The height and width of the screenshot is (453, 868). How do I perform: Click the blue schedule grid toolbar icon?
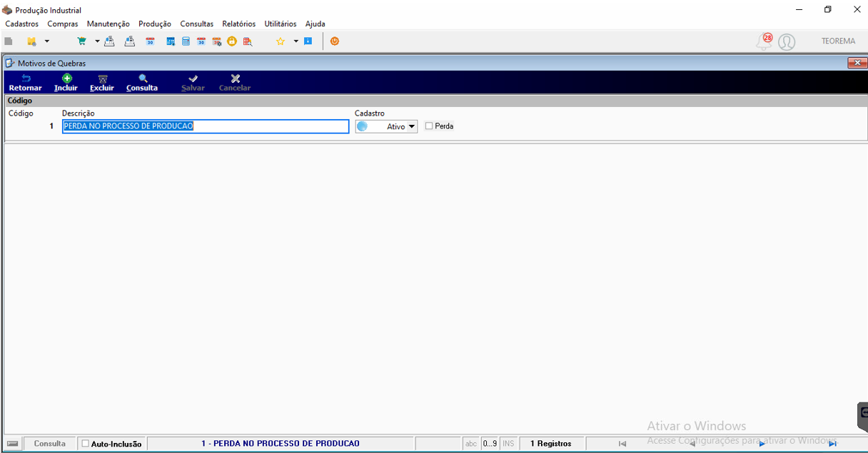(171, 41)
